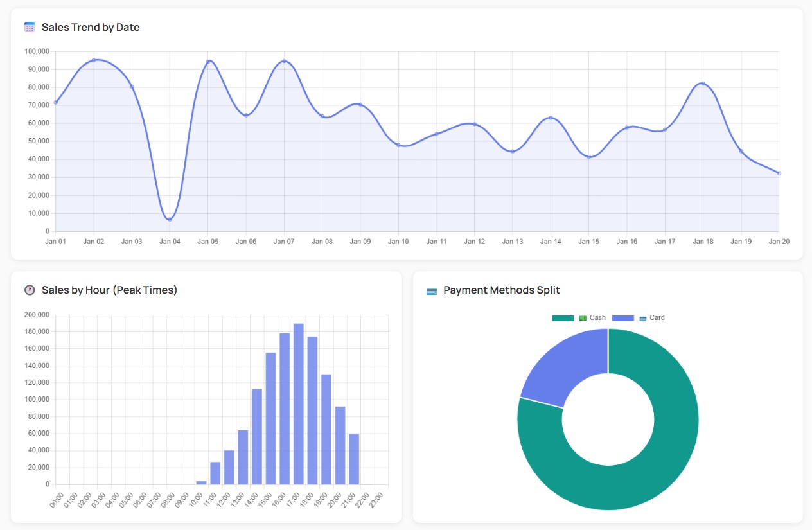Click the clock icon beside Sales by Hour

(28, 290)
